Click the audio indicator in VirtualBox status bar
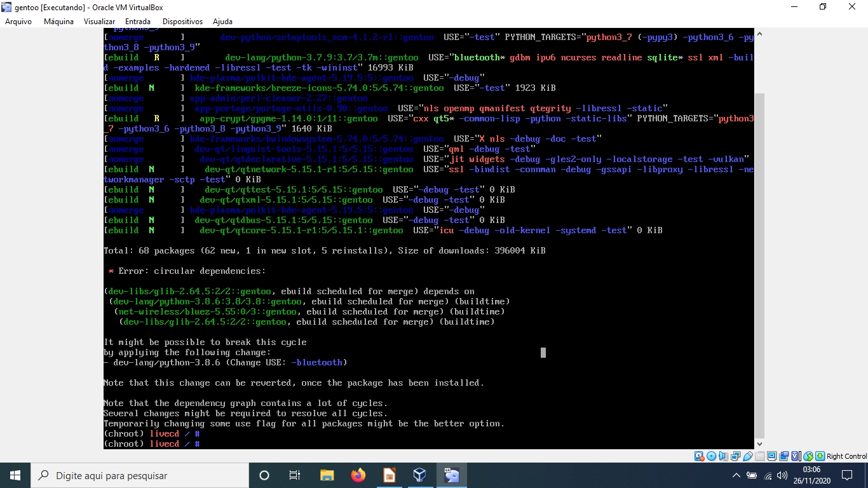868x488 pixels. tap(724, 456)
